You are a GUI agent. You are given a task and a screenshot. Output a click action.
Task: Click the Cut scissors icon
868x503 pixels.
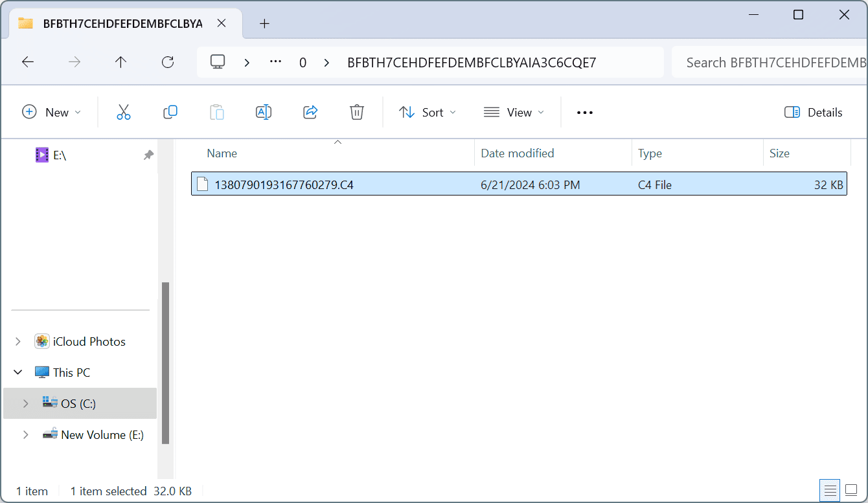[124, 112]
